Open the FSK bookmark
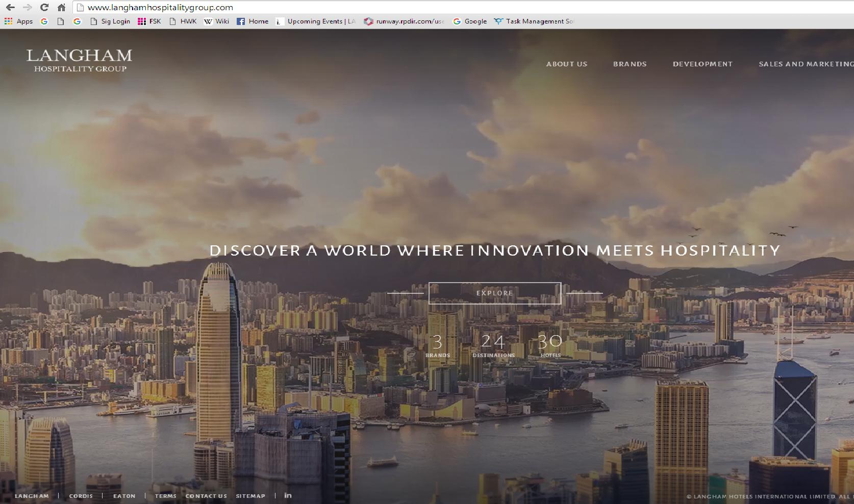This screenshot has width=854, height=504. tap(149, 21)
